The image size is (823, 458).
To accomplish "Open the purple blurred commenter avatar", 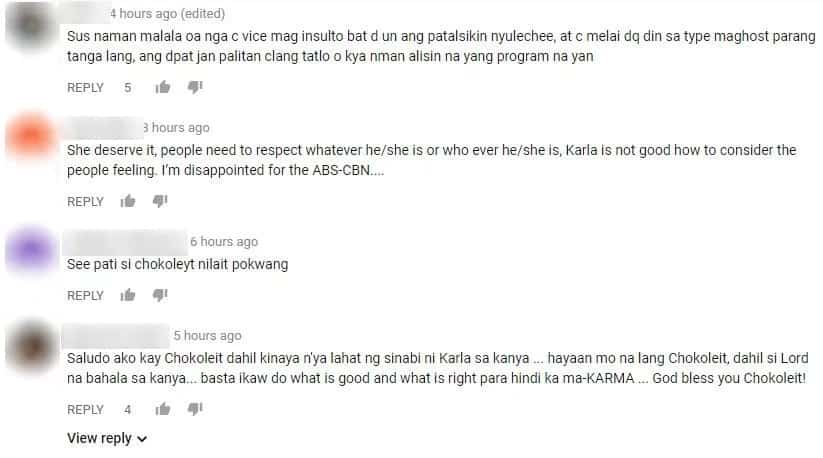I will pos(31,250).
